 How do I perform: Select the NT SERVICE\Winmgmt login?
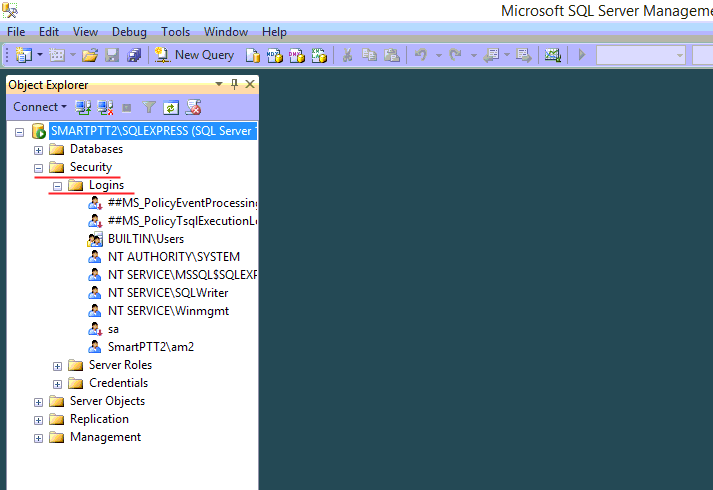[168, 311]
